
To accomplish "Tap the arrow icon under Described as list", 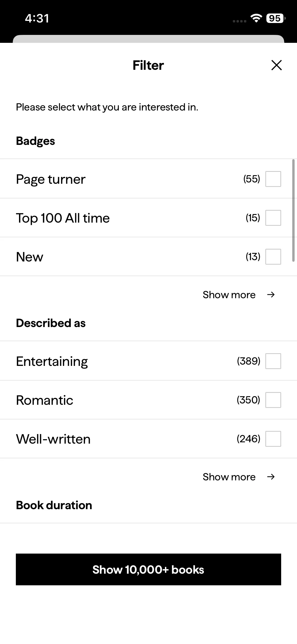I will pos(271,477).
